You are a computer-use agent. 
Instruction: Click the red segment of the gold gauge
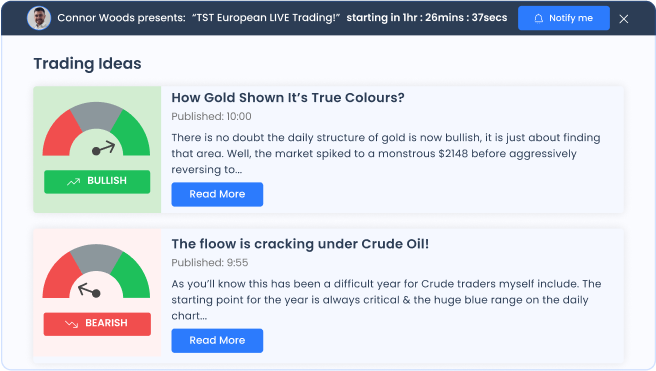coord(59,136)
